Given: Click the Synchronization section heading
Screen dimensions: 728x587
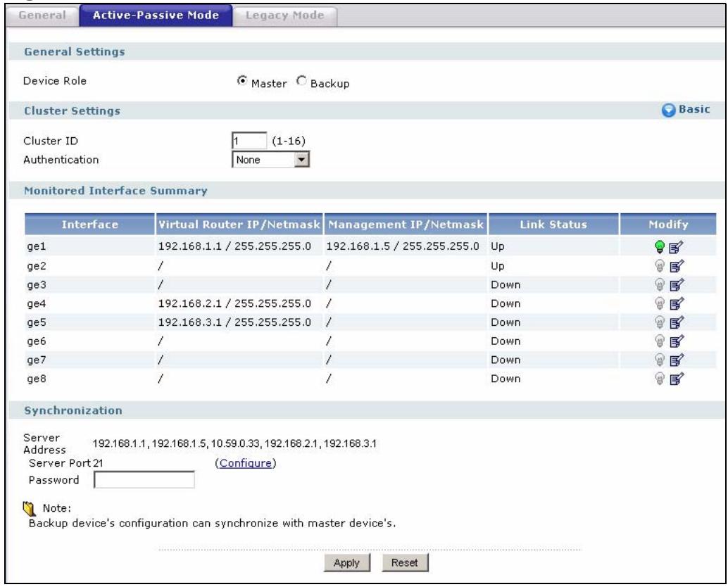Looking at the screenshot, I should click(73, 410).
